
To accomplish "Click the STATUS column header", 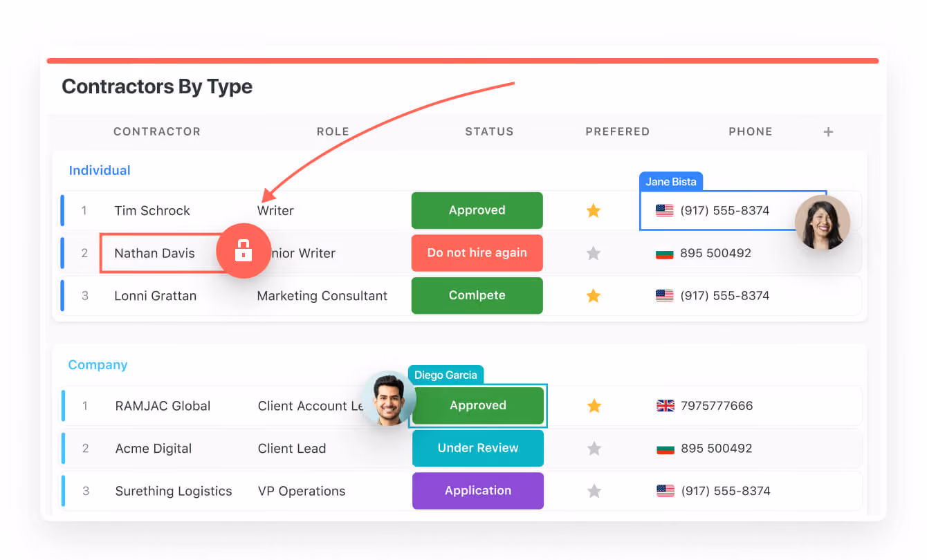I will pyautogui.click(x=489, y=131).
